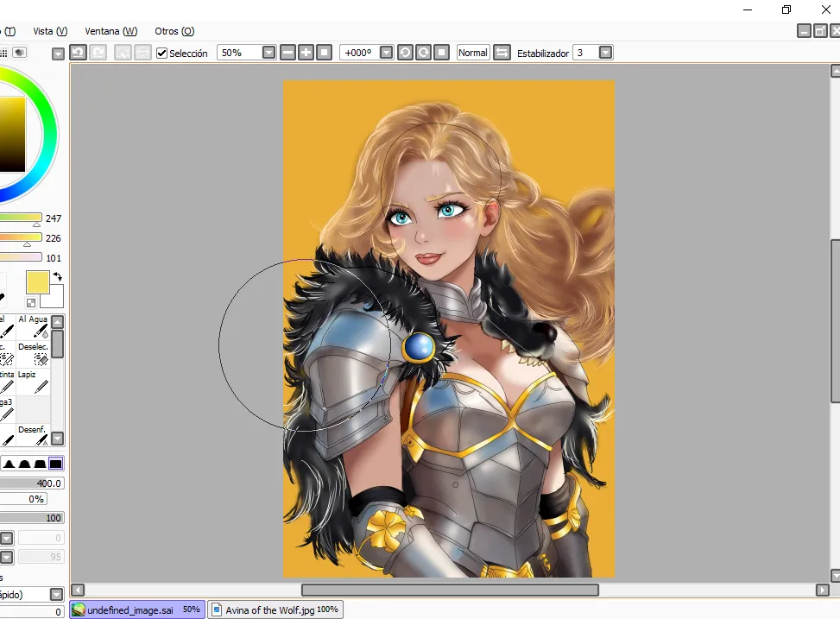This screenshot has height=619, width=840.
Task: Click the color saturation square picker
Action: pos(12,135)
